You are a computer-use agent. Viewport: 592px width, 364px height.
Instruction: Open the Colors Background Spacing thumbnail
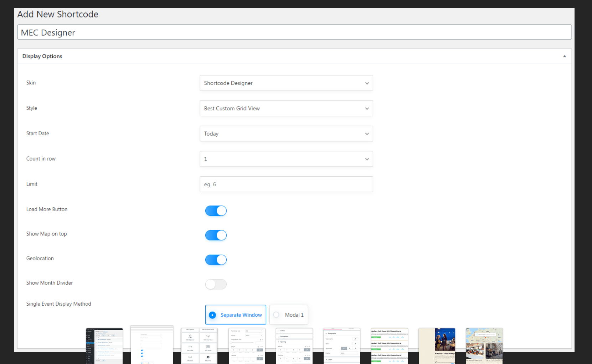pyautogui.click(x=294, y=346)
